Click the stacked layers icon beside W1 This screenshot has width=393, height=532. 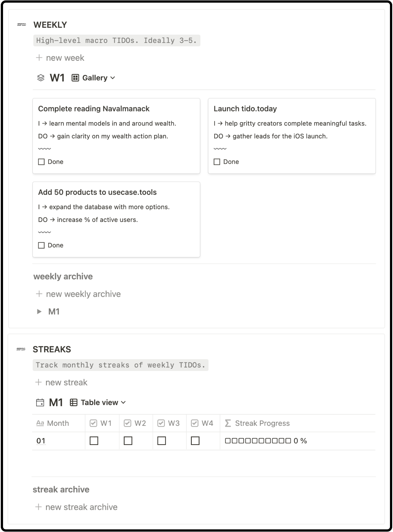[41, 78]
